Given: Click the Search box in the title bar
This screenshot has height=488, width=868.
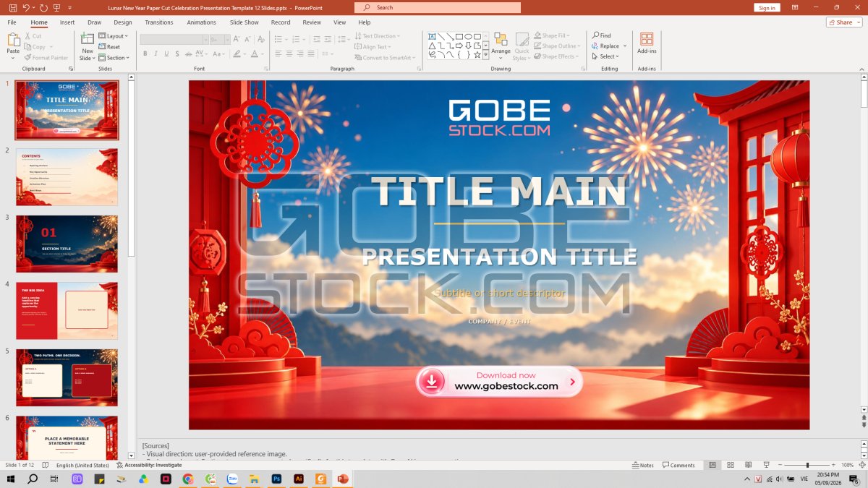Looking at the screenshot, I should pyautogui.click(x=438, y=7).
